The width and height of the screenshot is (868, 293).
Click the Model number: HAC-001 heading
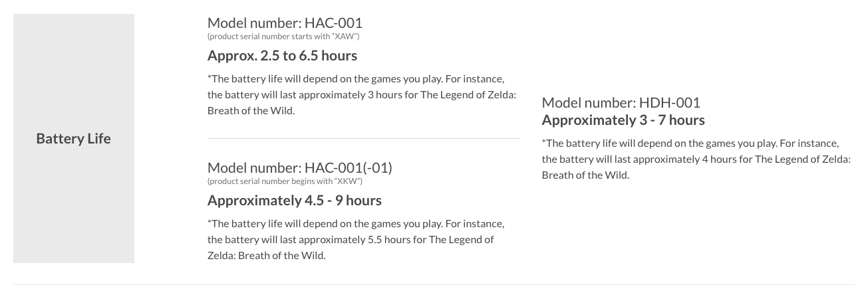pyautogui.click(x=285, y=23)
